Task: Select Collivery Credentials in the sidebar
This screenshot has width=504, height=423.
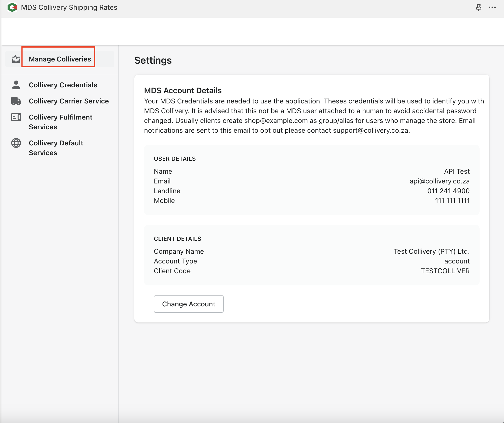Action: pyautogui.click(x=63, y=85)
